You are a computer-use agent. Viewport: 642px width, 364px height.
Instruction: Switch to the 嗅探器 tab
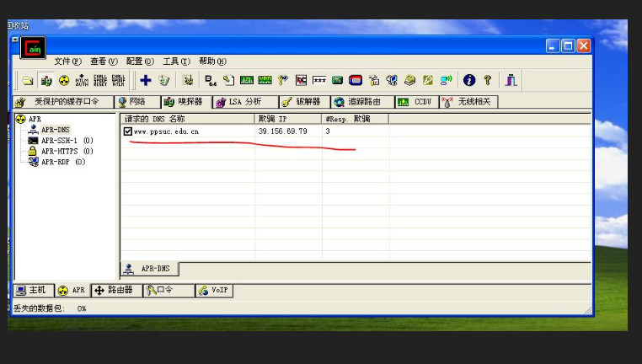[x=187, y=102]
